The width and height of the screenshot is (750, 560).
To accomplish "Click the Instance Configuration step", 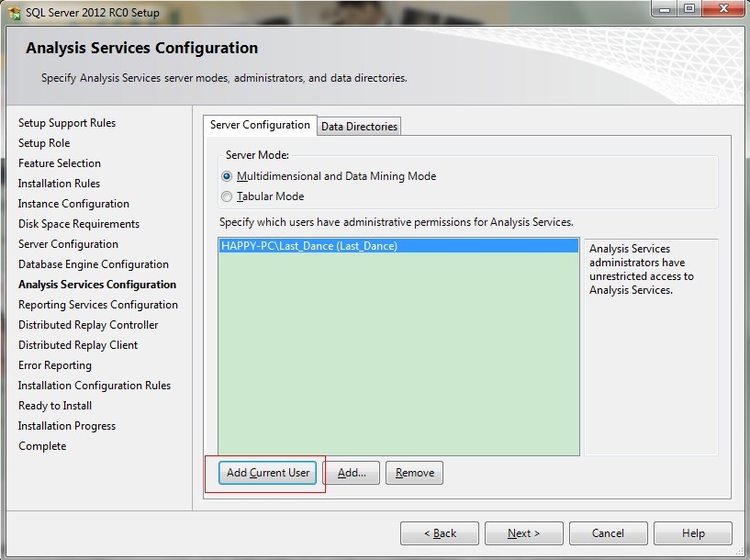I will point(73,204).
